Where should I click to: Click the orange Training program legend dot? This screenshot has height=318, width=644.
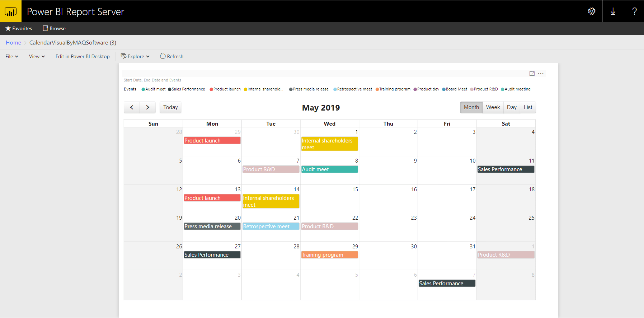coord(377,89)
